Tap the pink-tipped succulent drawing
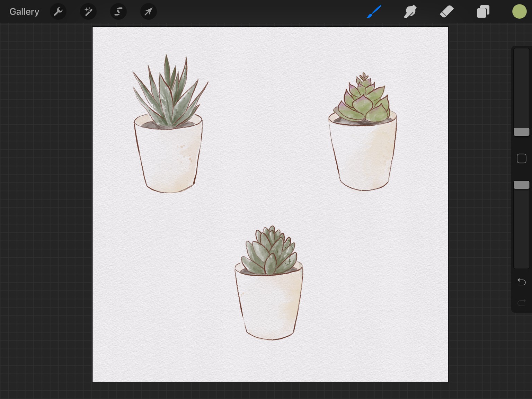This screenshot has width=532, height=399. 363,132
